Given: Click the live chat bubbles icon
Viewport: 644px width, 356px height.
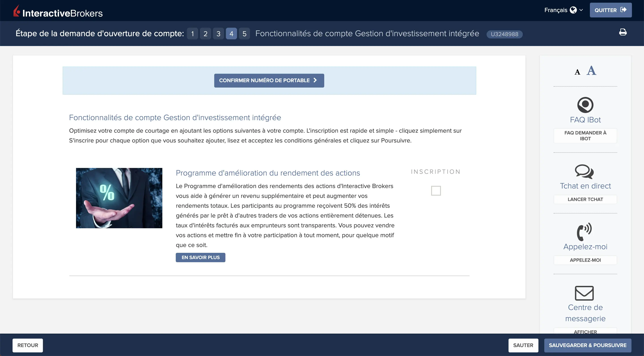Looking at the screenshot, I should [584, 172].
